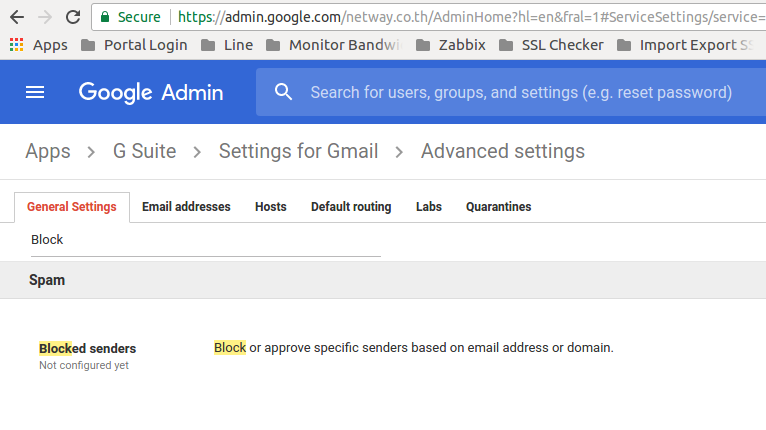This screenshot has height=430, width=766.
Task: Switch to the Email addresses tab
Action: coord(186,207)
